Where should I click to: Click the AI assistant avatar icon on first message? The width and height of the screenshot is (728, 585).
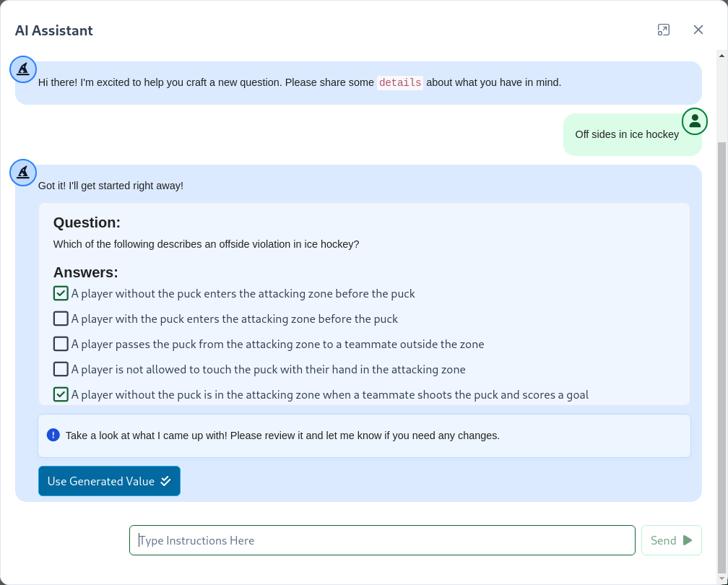(22, 69)
